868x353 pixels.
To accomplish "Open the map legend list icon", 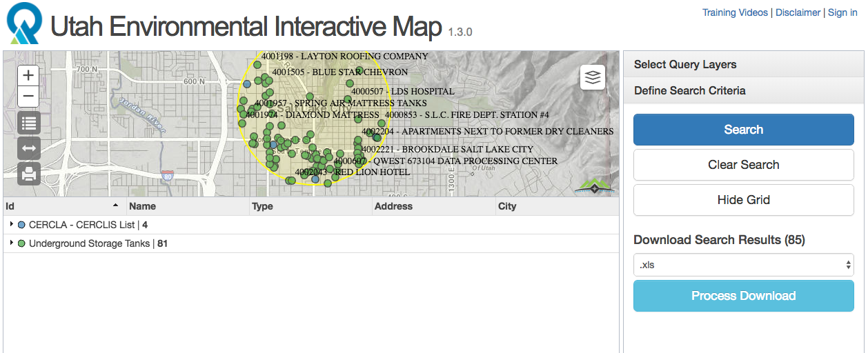I will click(x=29, y=123).
